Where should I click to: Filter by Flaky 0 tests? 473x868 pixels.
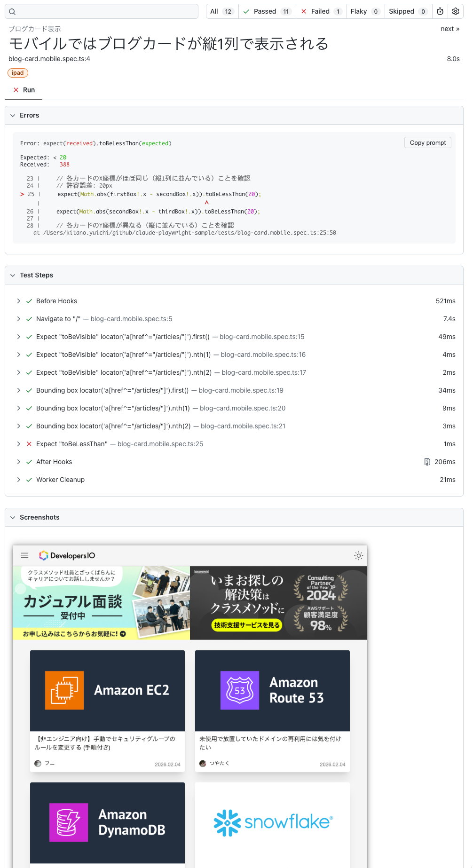pyautogui.click(x=365, y=11)
